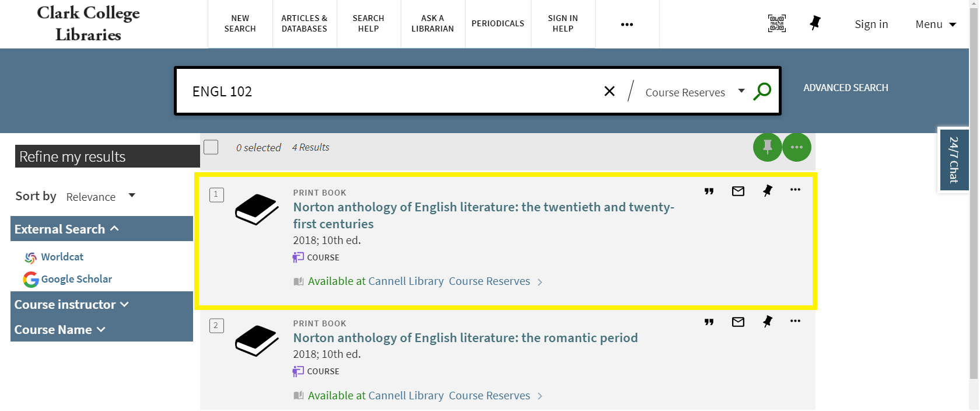Expand the Course Name facet
Screen dimensions: 980x411
(101, 329)
